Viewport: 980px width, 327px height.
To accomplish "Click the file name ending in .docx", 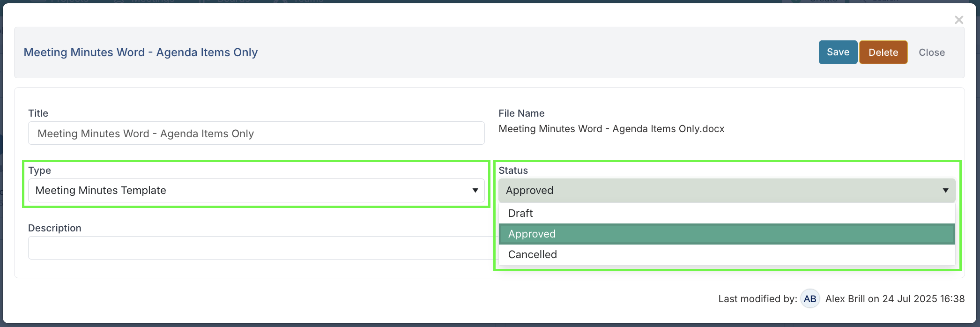I will click(611, 129).
